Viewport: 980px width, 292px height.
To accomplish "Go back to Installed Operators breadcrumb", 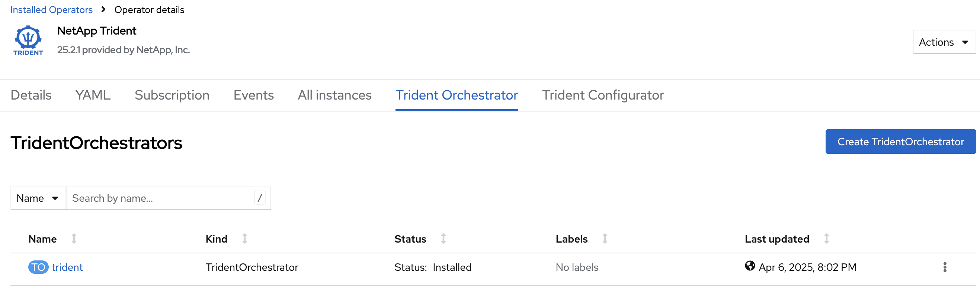I will click(51, 10).
